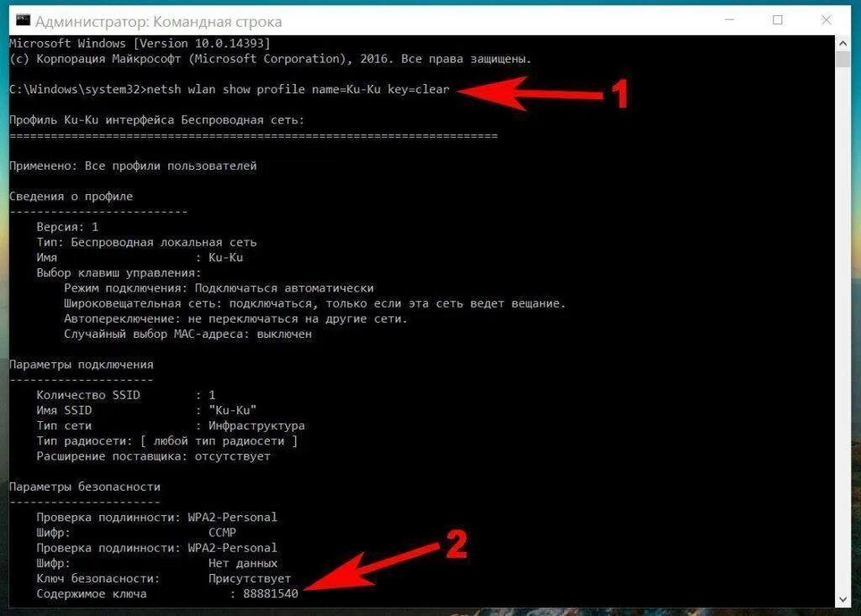Close the Command Prompt window
The width and height of the screenshot is (861, 616).
click(x=826, y=20)
